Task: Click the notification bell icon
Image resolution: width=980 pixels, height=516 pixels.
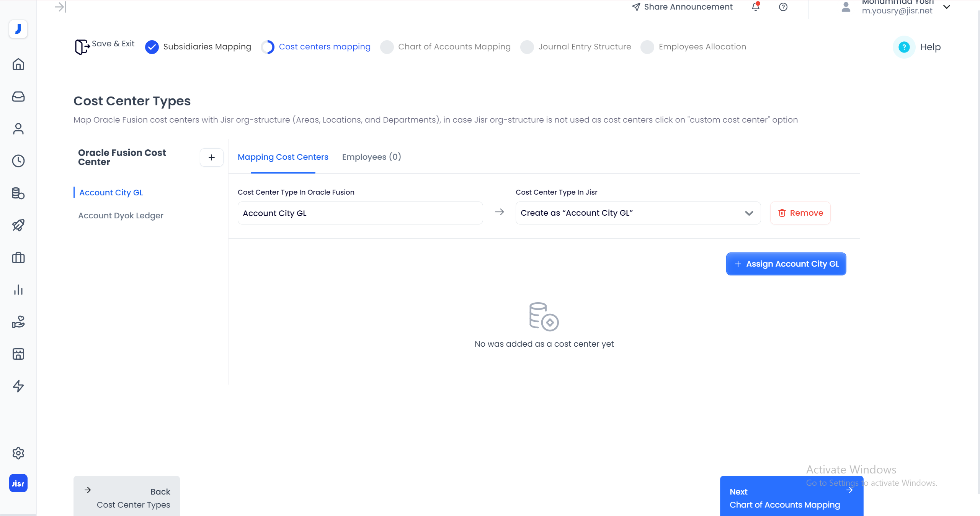Action: click(x=755, y=7)
